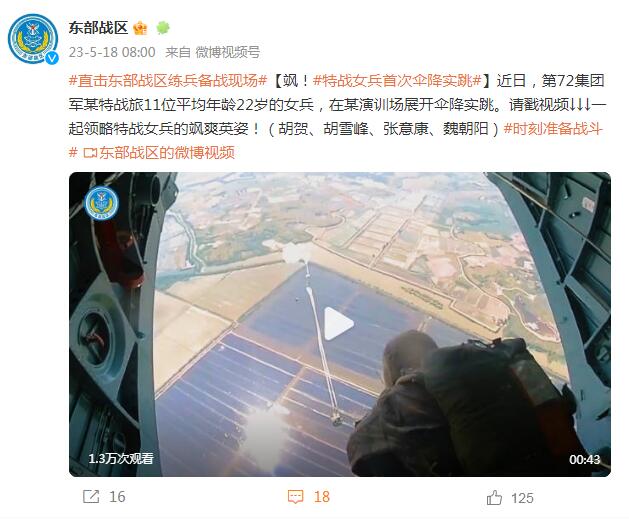629x519 pixels.
Task: Open hashtag 特战女兵首次伞降实跳
Action: click(x=397, y=81)
